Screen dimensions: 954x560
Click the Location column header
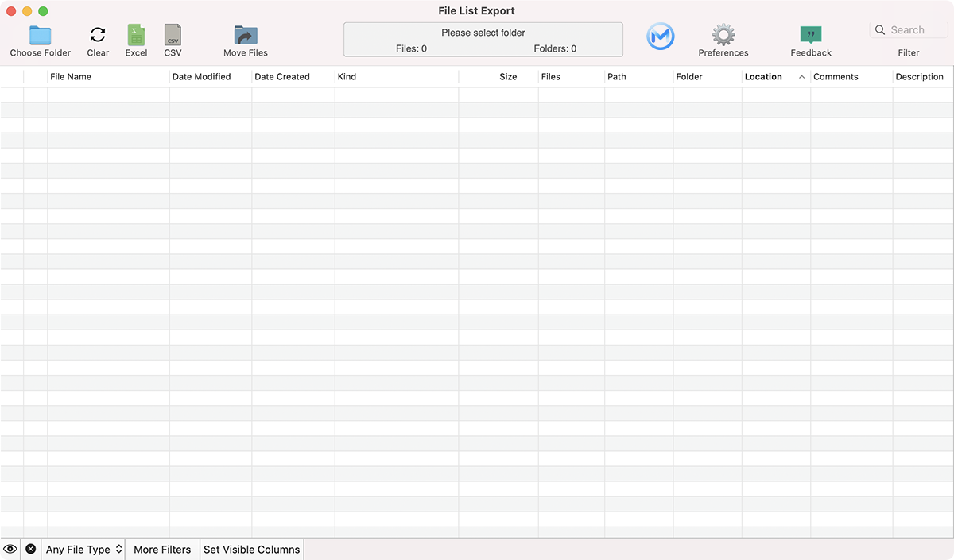776,77
